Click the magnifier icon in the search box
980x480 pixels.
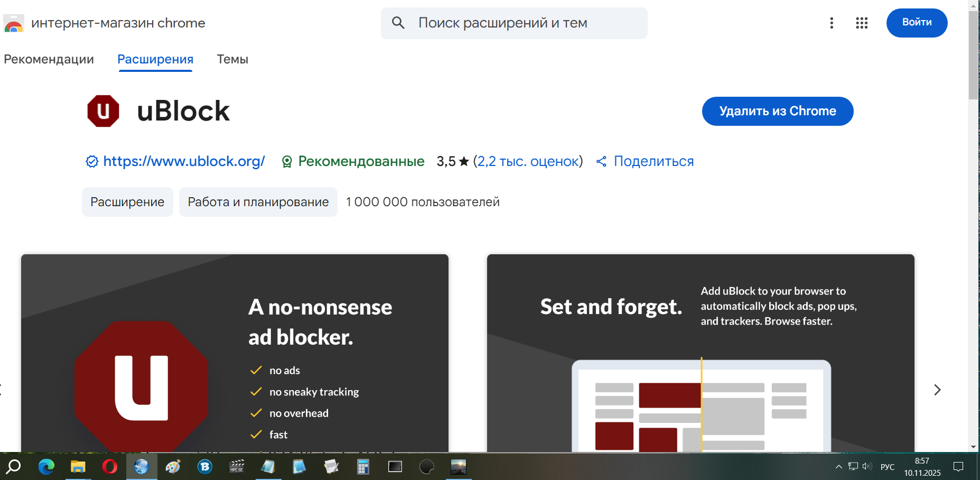pos(398,23)
